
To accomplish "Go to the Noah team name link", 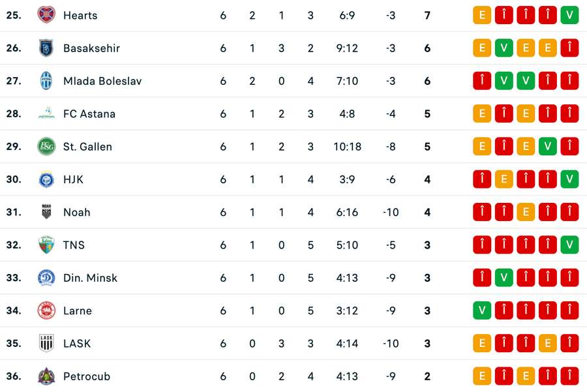I will point(76,212).
